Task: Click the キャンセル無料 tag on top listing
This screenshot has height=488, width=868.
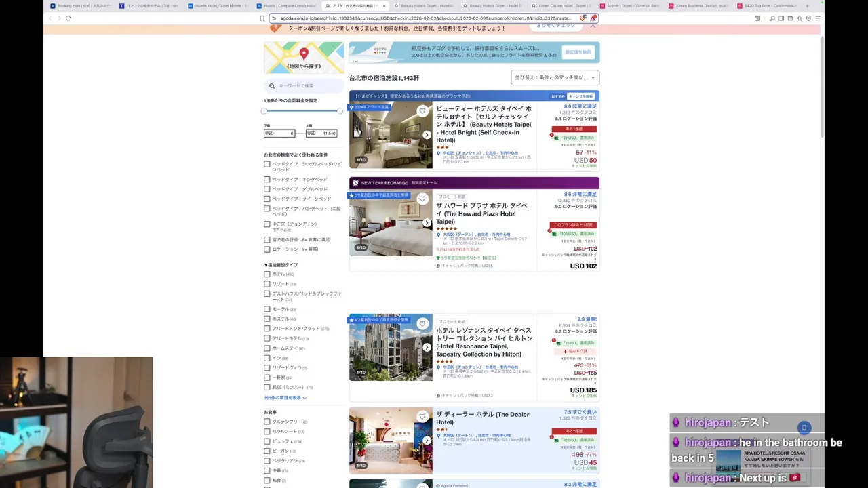Action: [x=581, y=96]
